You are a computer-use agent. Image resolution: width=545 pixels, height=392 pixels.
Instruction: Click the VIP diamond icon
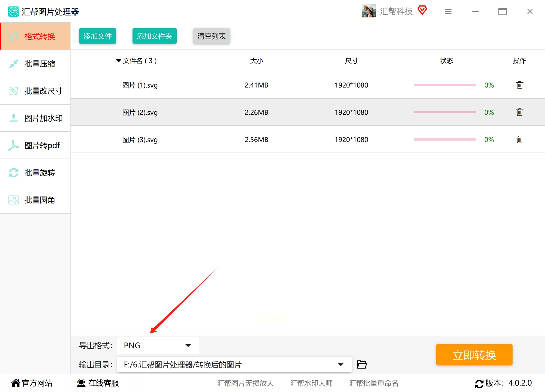tap(422, 10)
